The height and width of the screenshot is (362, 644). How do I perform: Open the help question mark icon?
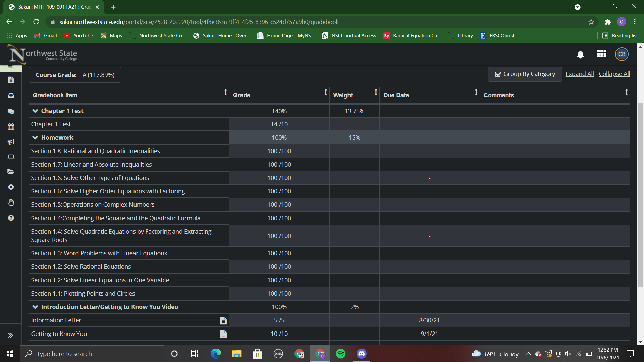[x=11, y=218]
